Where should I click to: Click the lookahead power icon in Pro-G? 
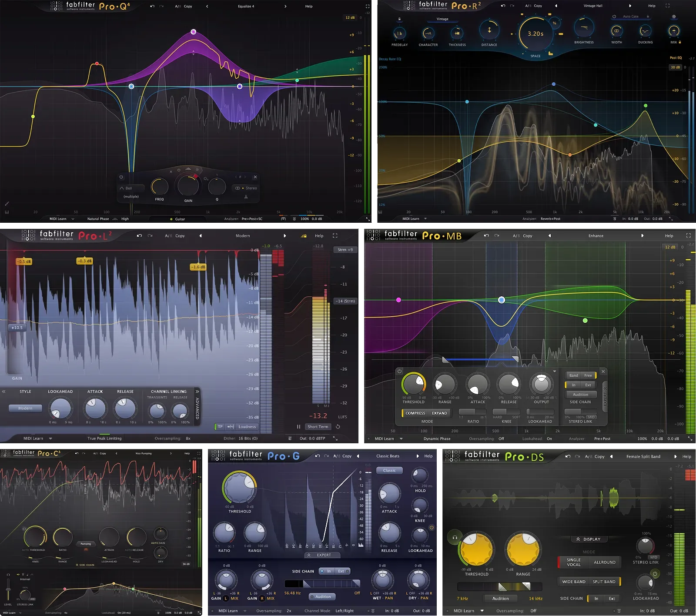tap(432, 528)
